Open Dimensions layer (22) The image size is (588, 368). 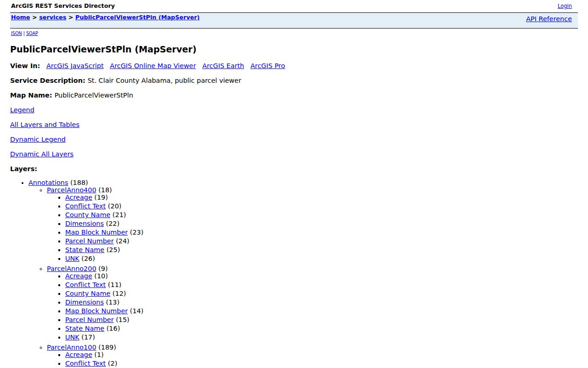coord(85,224)
